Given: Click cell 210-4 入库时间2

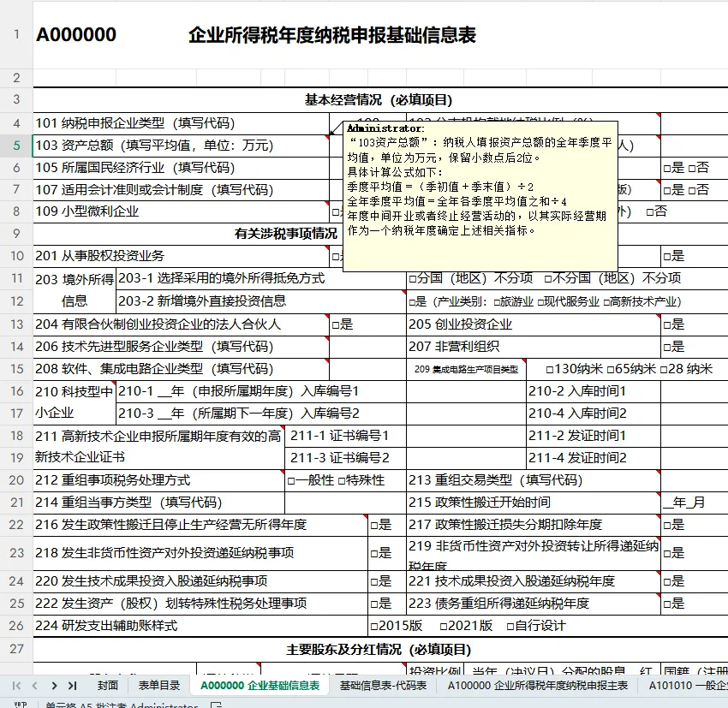Looking at the screenshot, I should [x=594, y=413].
